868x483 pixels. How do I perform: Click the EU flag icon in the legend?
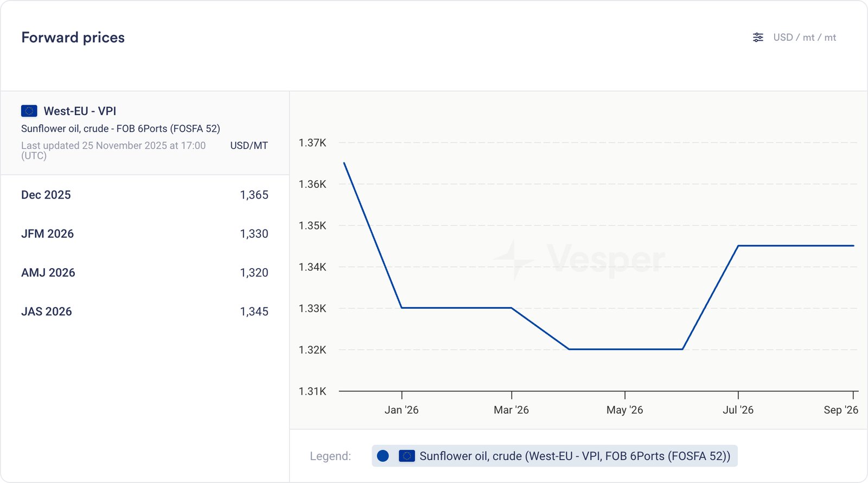click(407, 456)
